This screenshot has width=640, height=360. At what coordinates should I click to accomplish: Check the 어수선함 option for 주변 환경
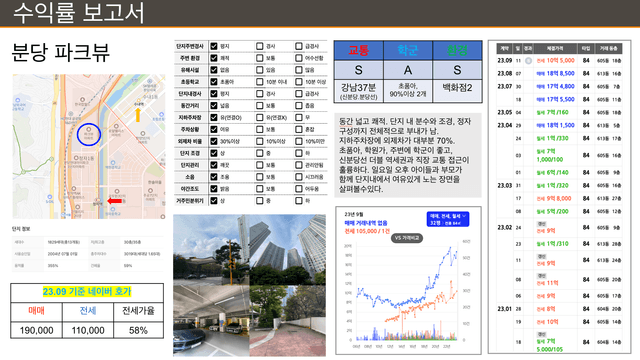pos(299,58)
